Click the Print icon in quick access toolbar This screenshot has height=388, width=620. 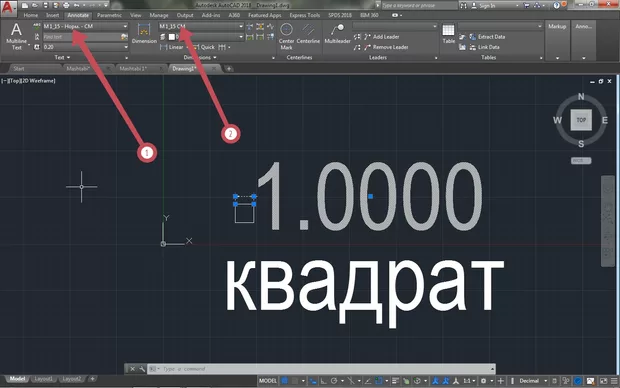point(66,6)
